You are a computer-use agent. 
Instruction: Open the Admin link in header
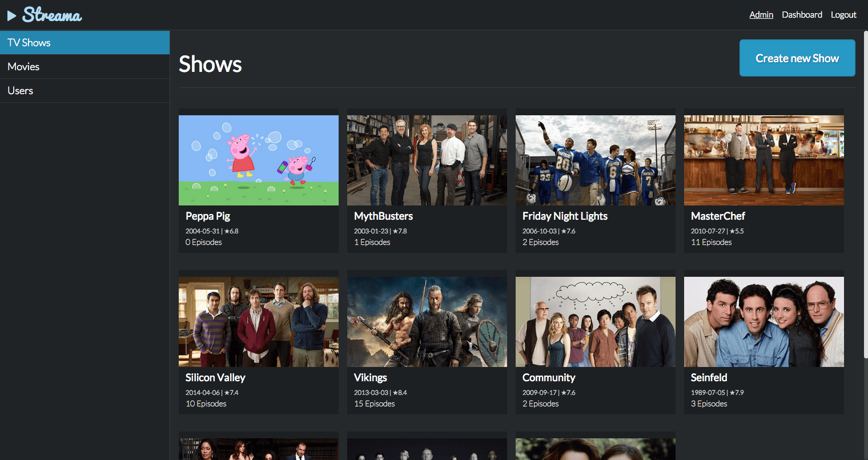(761, 15)
